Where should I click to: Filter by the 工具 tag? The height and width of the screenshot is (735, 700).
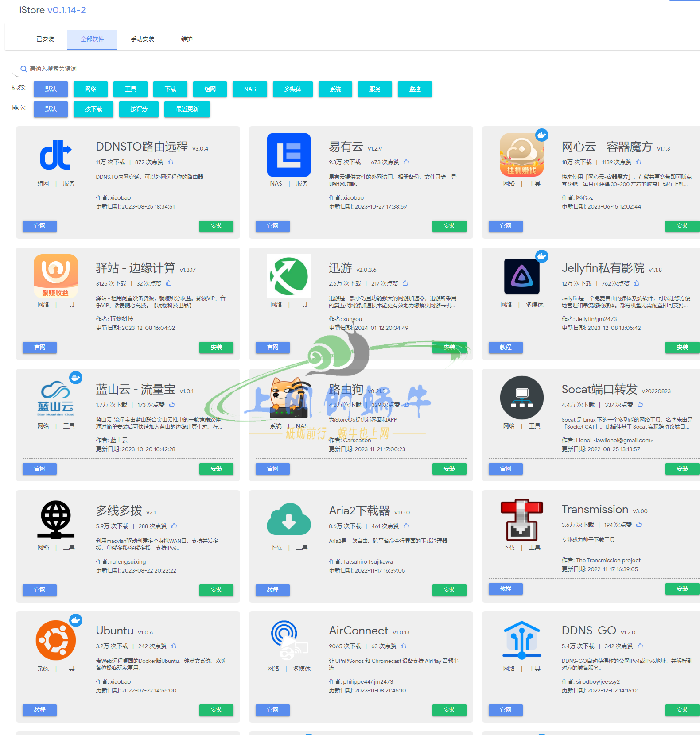click(131, 89)
